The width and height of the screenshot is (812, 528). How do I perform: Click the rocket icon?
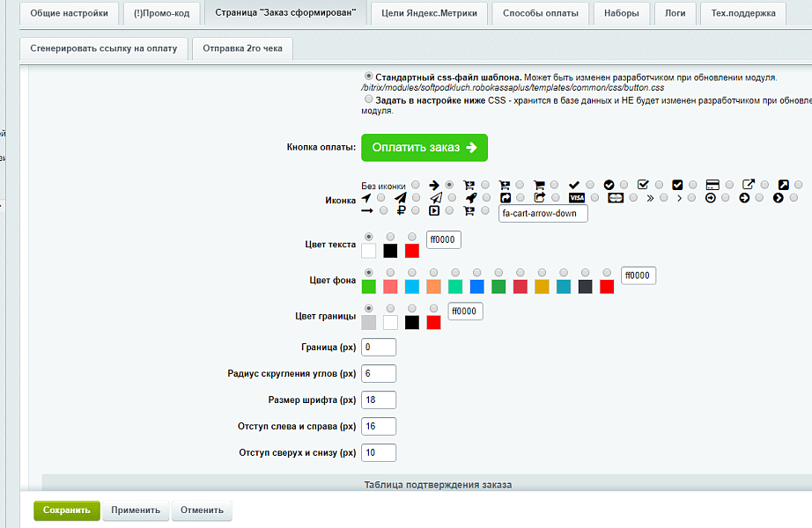[x=472, y=198]
